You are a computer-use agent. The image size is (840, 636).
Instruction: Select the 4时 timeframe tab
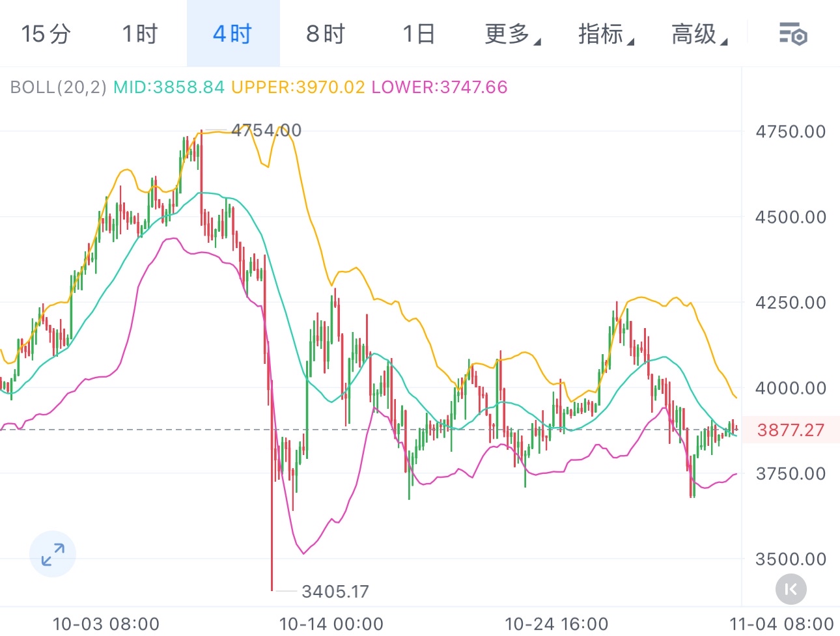coord(232,34)
